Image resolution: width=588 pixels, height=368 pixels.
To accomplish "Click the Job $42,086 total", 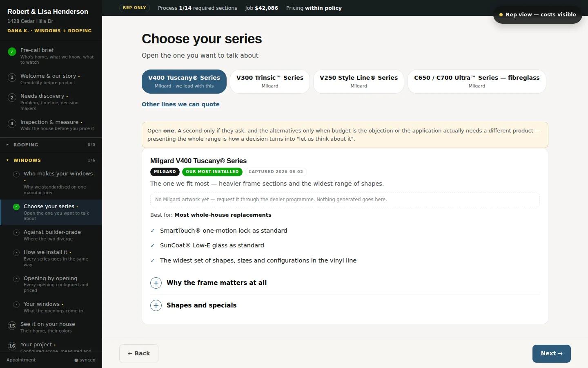I will point(262,8).
